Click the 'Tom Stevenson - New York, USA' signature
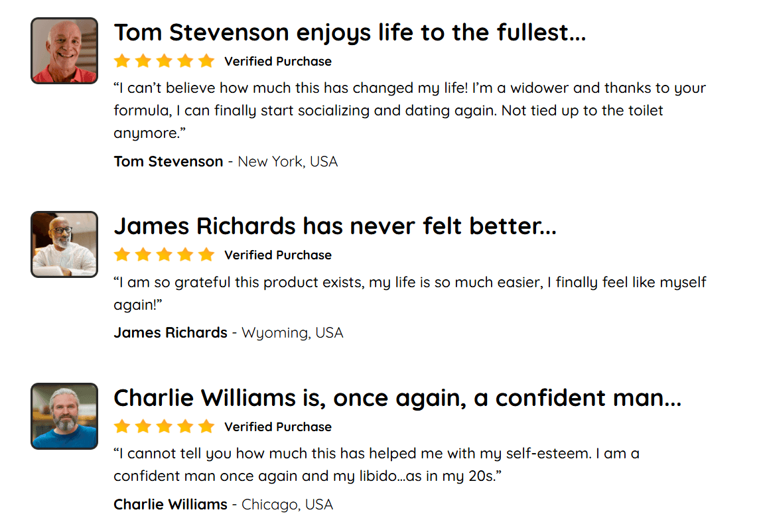The width and height of the screenshot is (761, 532). [x=226, y=161]
